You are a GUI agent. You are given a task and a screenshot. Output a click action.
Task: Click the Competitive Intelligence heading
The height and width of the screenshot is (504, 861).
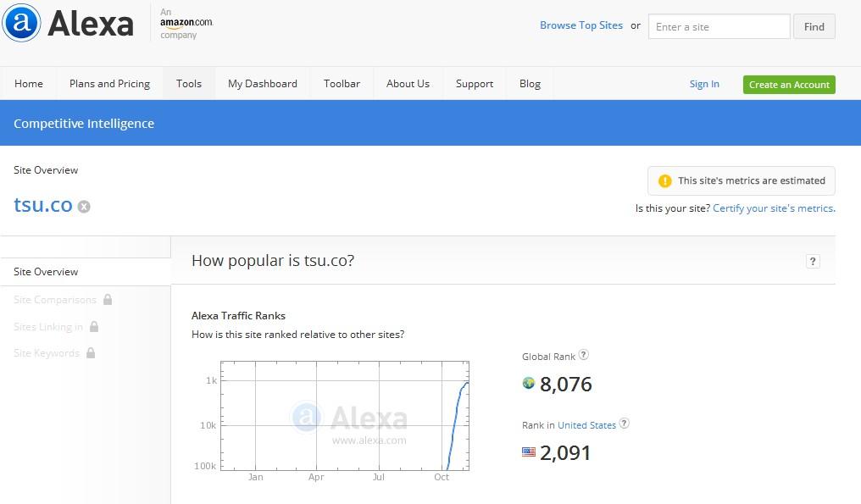pos(84,124)
